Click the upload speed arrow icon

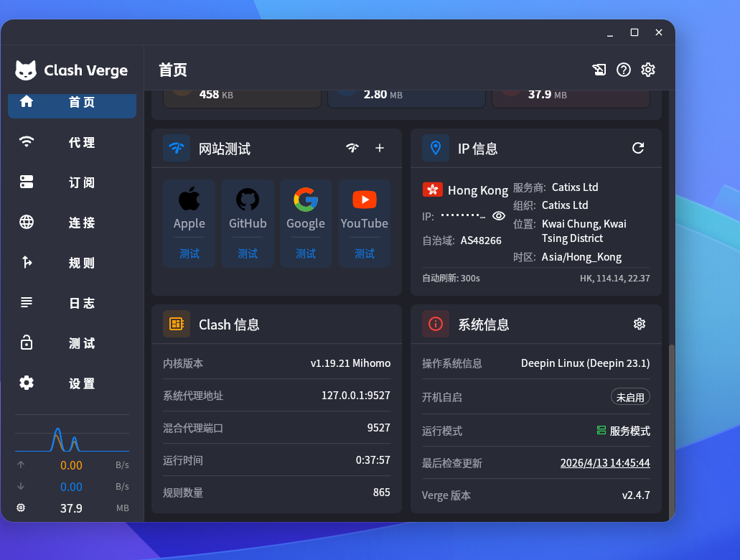21,465
